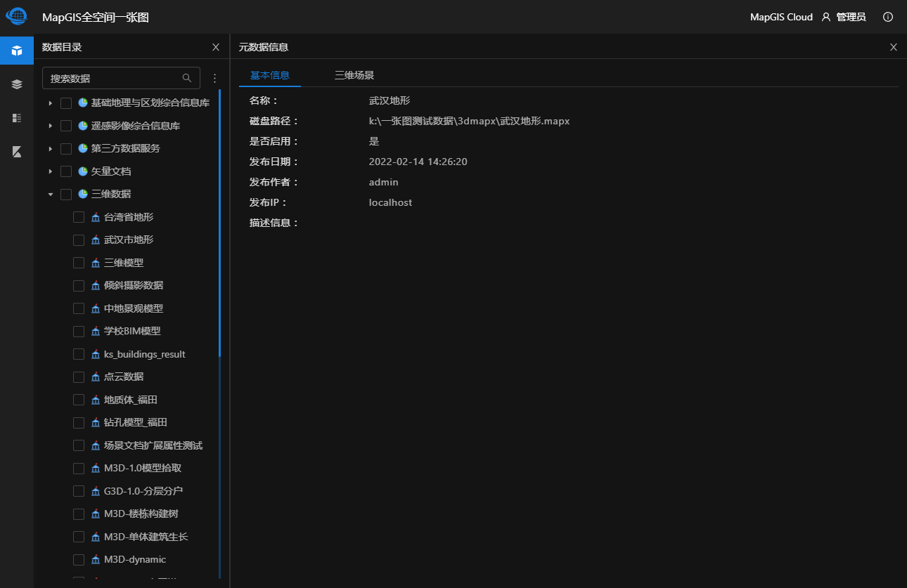
Task: Check the ks_buildings_result checkbox
Action: (79, 354)
